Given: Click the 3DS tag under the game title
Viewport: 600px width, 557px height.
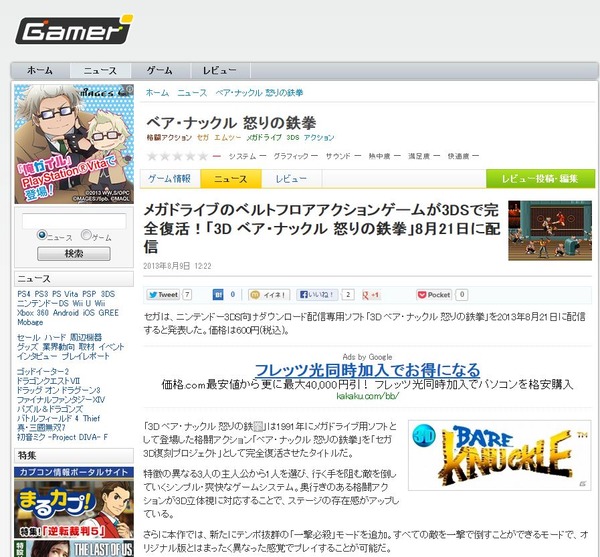Looking at the screenshot, I should tap(293, 137).
